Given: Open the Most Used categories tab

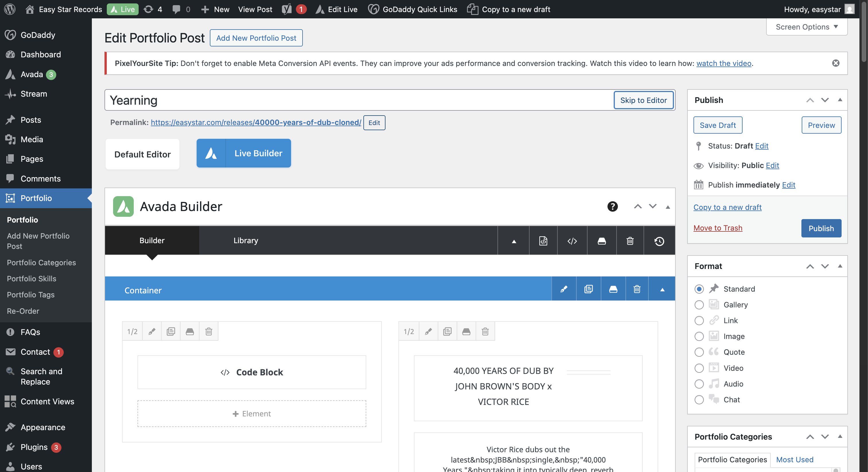Looking at the screenshot, I should 794,460.
